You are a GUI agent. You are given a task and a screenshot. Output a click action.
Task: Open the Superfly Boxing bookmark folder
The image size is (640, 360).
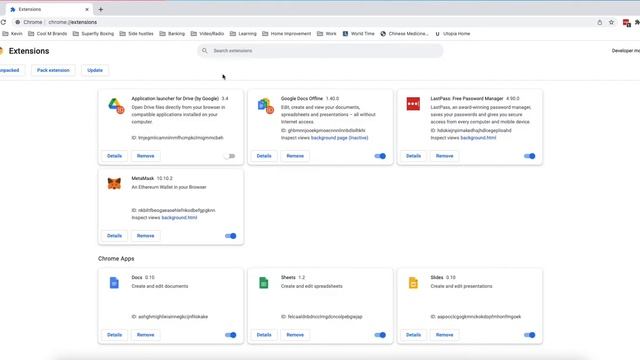(x=93, y=33)
